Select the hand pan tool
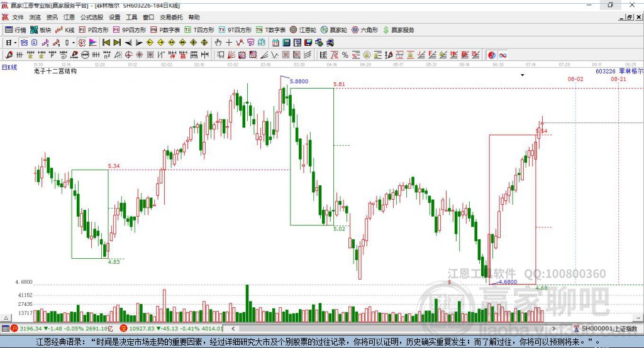 point(218,43)
